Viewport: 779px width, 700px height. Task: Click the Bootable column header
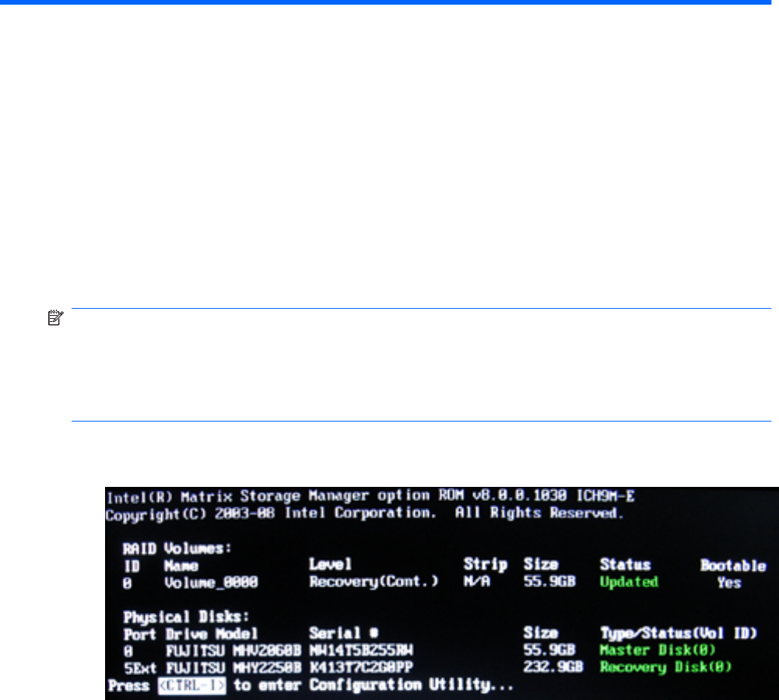point(733,565)
